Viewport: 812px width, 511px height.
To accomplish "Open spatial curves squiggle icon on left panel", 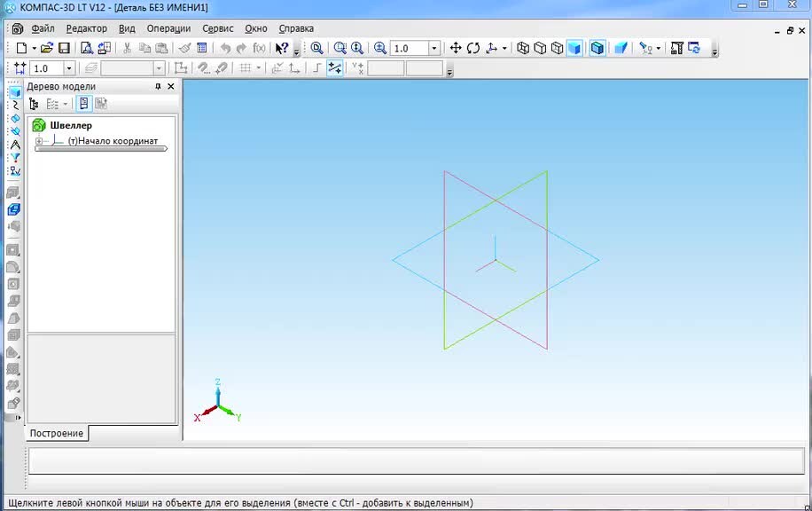I will pos(15,106).
